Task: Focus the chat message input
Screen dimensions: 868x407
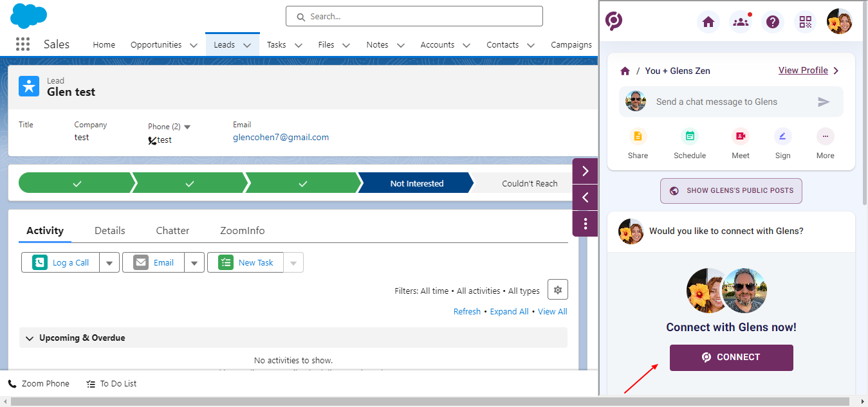Action: point(730,102)
